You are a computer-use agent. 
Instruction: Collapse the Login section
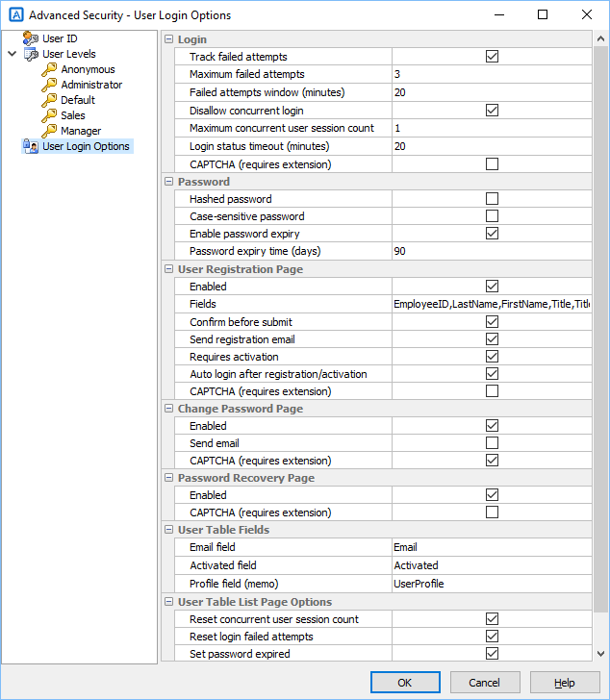[168, 39]
